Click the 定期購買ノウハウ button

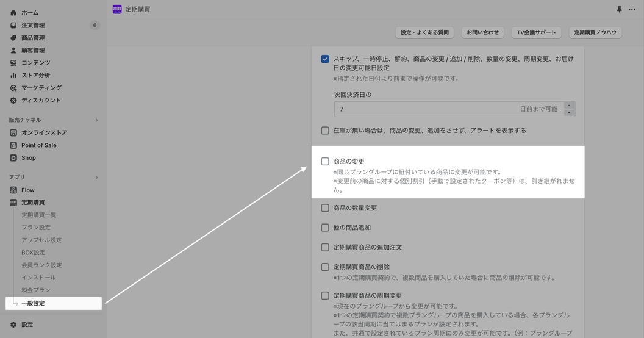coord(595,32)
